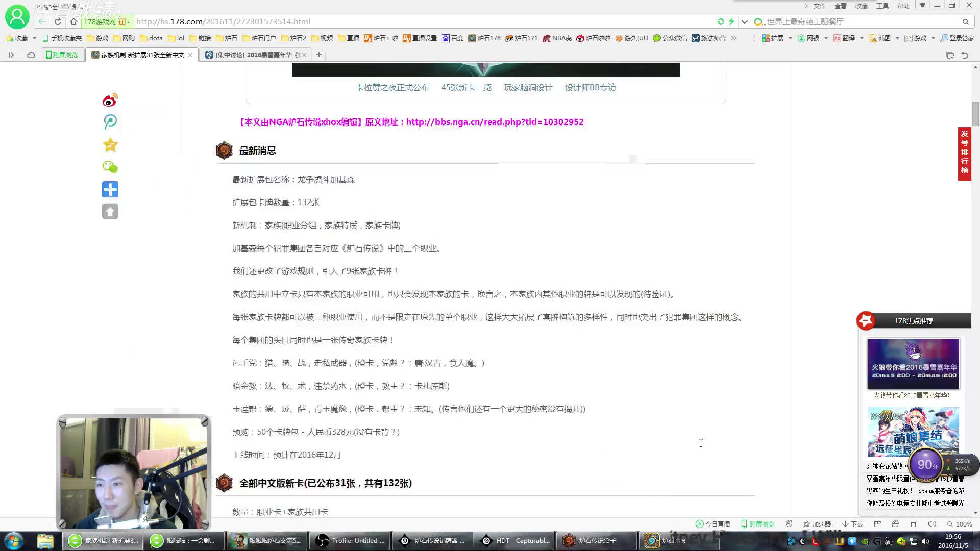Open the 工具 menu
Image resolution: width=980 pixels, height=551 pixels.
[883, 6]
